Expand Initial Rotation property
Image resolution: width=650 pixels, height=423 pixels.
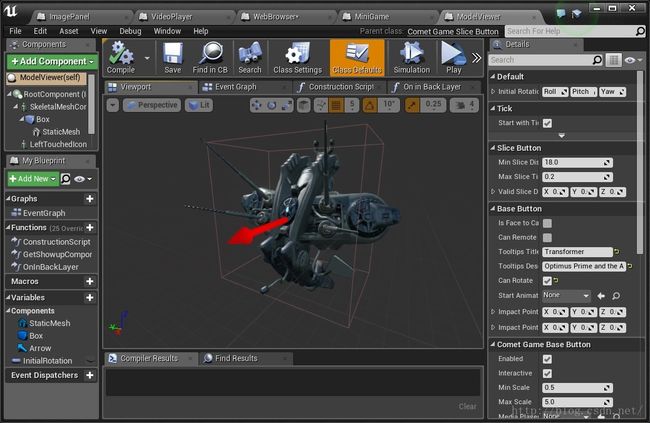click(x=493, y=92)
